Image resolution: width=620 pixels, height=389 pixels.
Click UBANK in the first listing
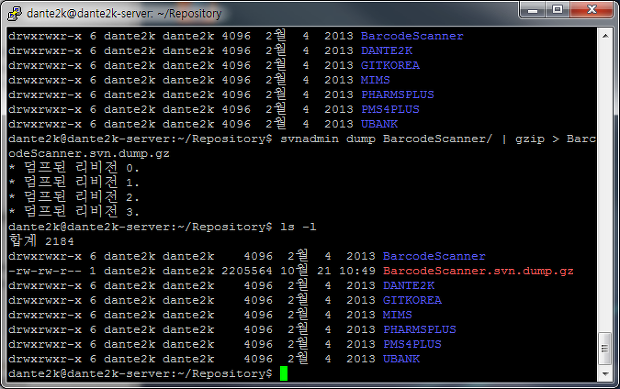pos(379,124)
